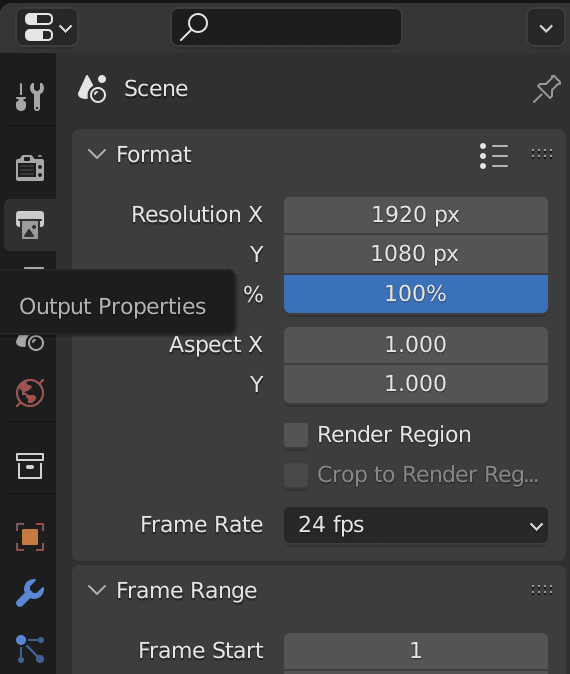Image resolution: width=570 pixels, height=674 pixels.
Task: Toggle Crop to Render Region checkbox
Action: coord(296,475)
